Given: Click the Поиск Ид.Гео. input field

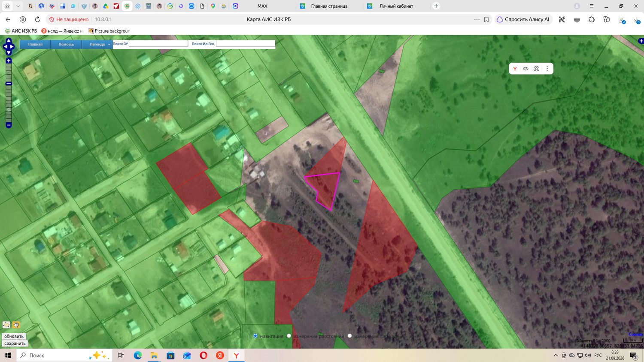Looking at the screenshot, I should [x=246, y=44].
